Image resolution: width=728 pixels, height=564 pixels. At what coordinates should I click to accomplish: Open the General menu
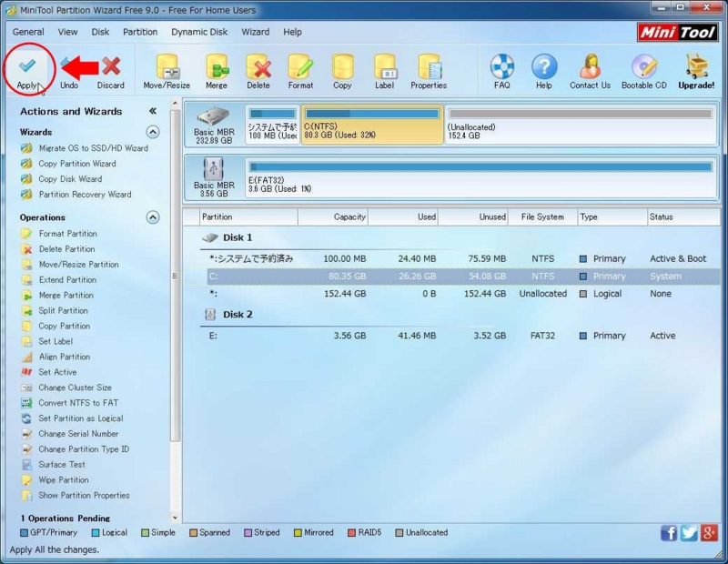point(28,32)
